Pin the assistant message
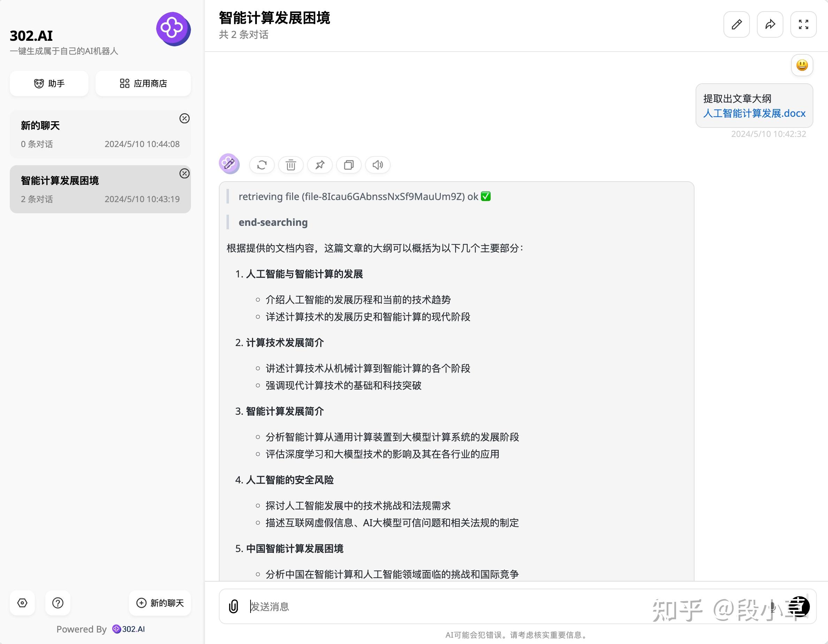This screenshot has height=644, width=828. 320,165
